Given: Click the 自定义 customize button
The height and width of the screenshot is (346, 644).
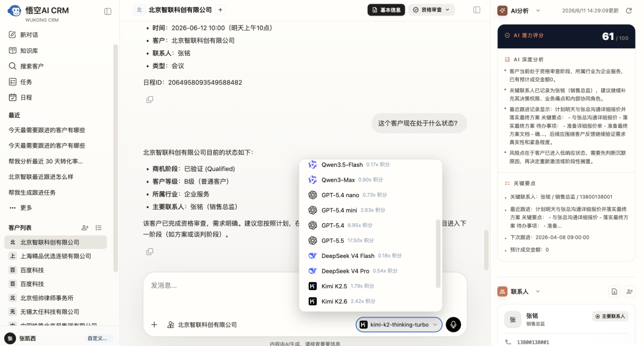Looking at the screenshot, I should 98,338.
